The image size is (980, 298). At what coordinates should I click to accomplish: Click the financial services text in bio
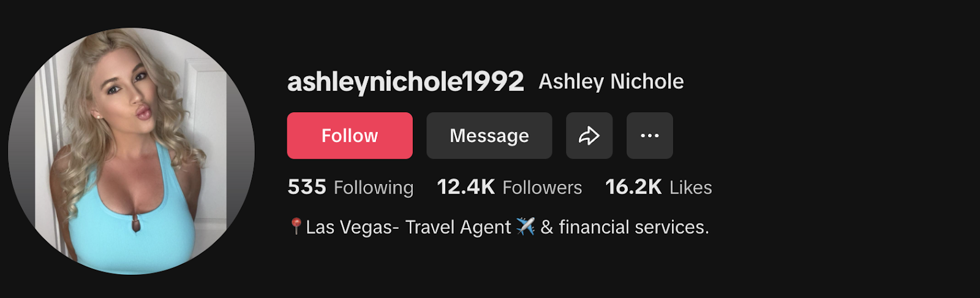[x=634, y=227]
